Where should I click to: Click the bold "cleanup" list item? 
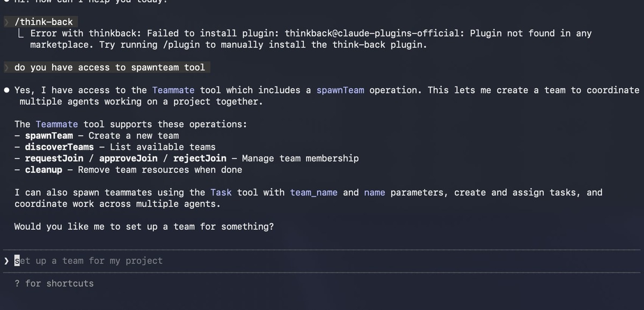point(43,170)
